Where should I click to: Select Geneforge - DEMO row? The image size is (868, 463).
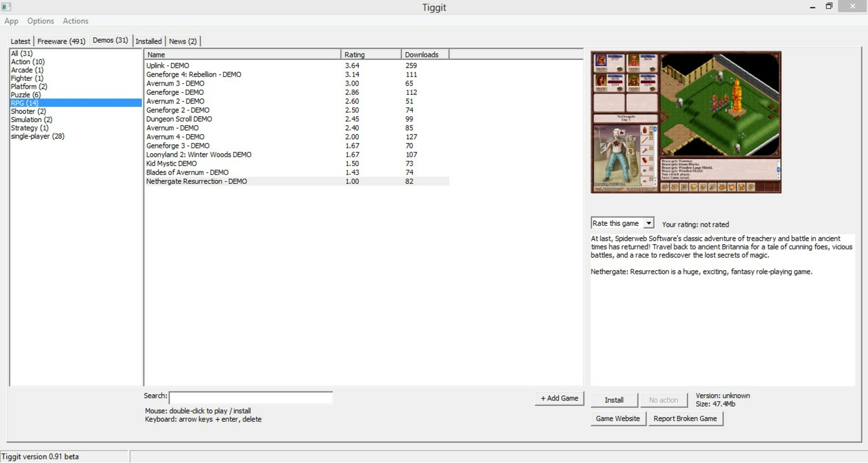coord(297,92)
